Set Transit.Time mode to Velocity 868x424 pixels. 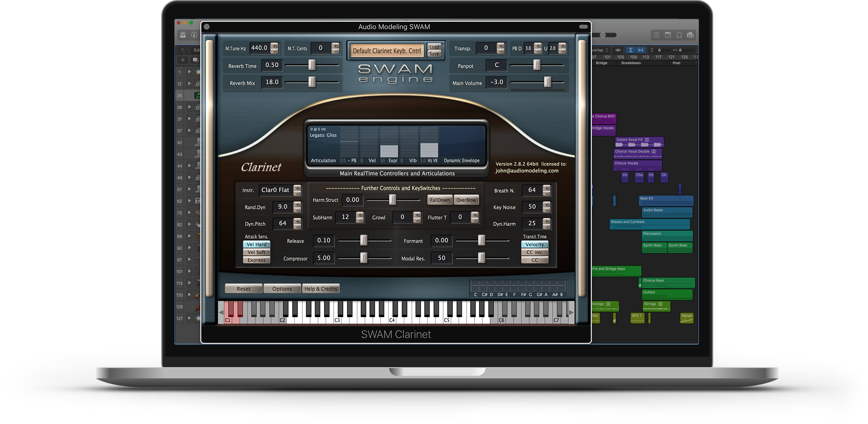coord(535,245)
